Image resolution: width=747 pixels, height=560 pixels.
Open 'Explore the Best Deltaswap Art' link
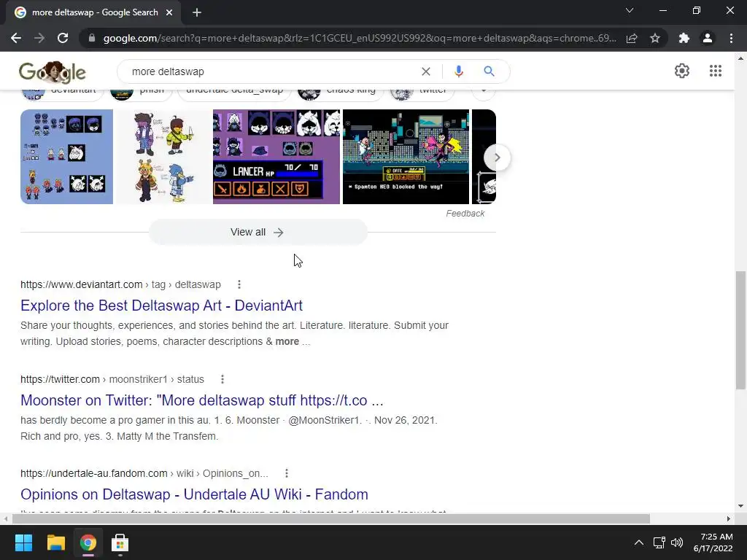[161, 306]
